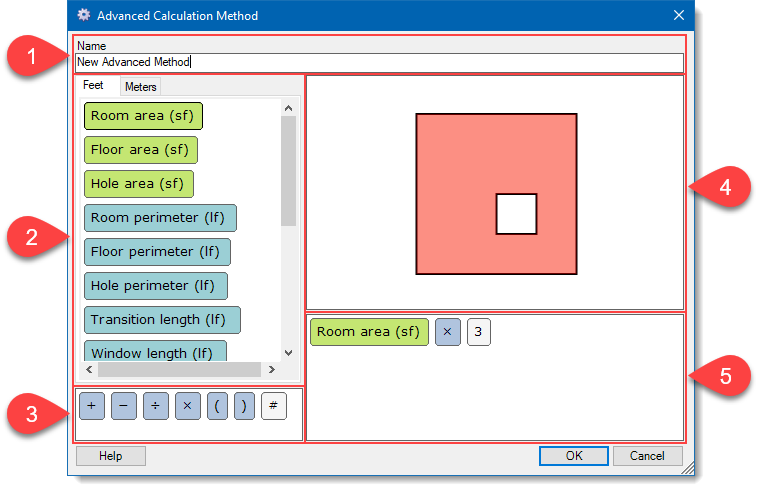Image resolution: width=760 pixels, height=491 pixels.
Task: Click the white hole square in the preview
Action: (516, 214)
